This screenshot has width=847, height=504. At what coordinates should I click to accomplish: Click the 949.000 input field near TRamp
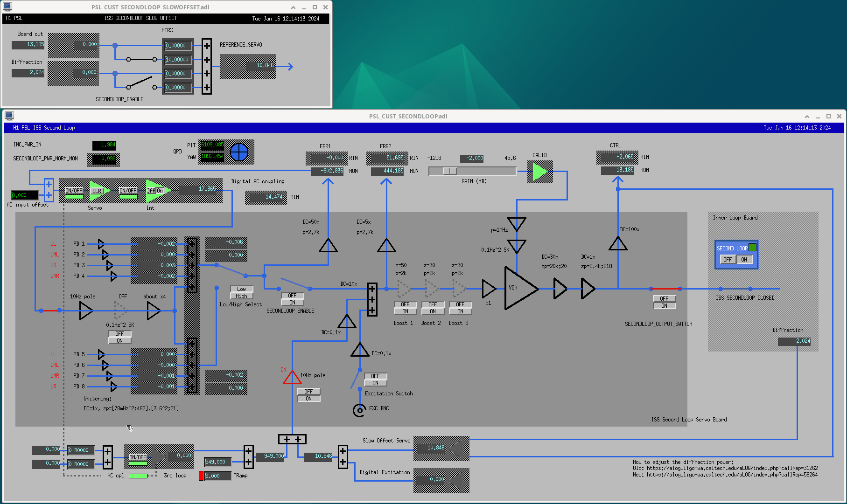tap(217, 462)
